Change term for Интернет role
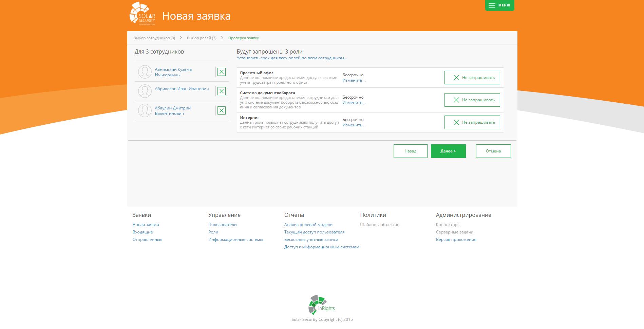This screenshot has width=644, height=329. pyautogui.click(x=354, y=125)
